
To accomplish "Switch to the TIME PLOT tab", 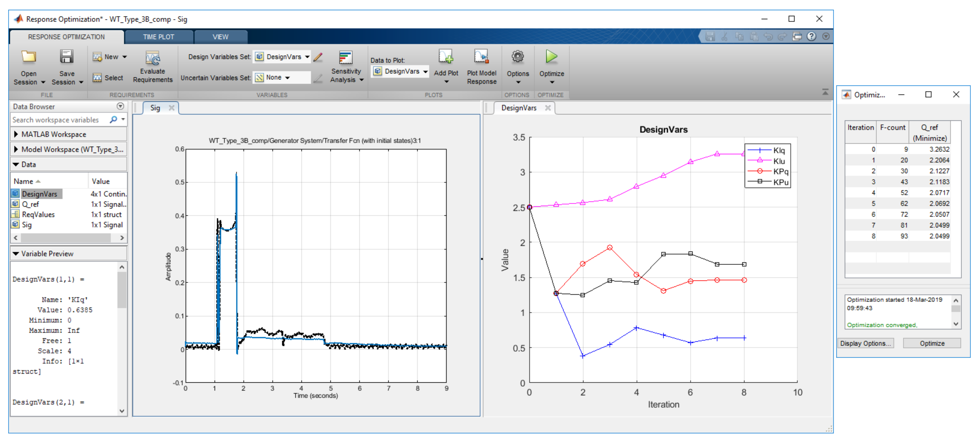I will pyautogui.click(x=158, y=37).
